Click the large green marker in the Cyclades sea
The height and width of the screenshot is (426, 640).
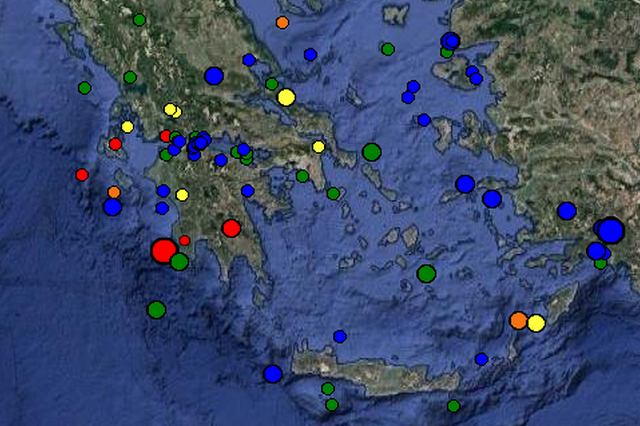[x=427, y=273]
